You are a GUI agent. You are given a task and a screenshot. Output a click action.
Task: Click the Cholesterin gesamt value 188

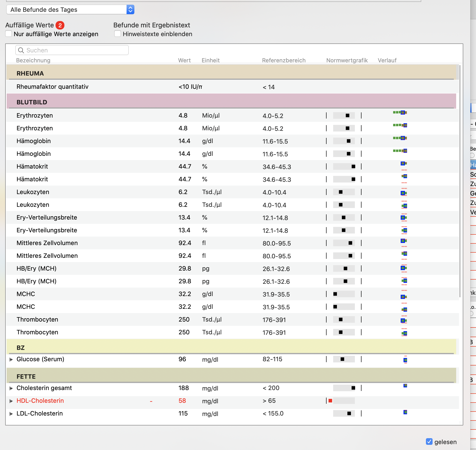point(183,388)
